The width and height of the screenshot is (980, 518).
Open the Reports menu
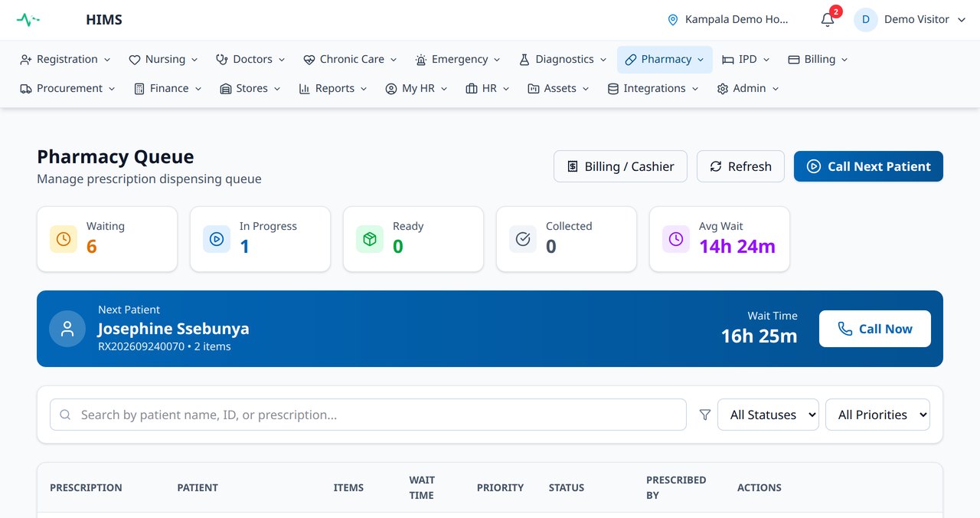coord(333,88)
